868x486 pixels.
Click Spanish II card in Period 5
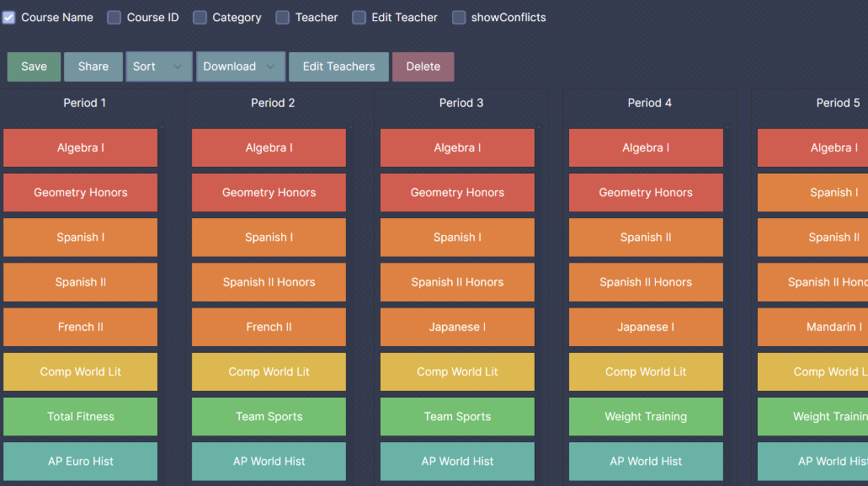point(812,238)
